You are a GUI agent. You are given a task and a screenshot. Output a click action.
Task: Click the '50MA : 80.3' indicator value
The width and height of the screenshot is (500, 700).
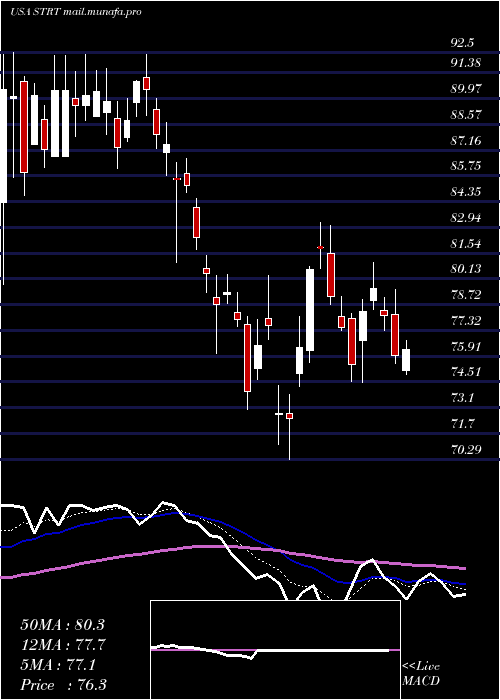tap(62, 625)
